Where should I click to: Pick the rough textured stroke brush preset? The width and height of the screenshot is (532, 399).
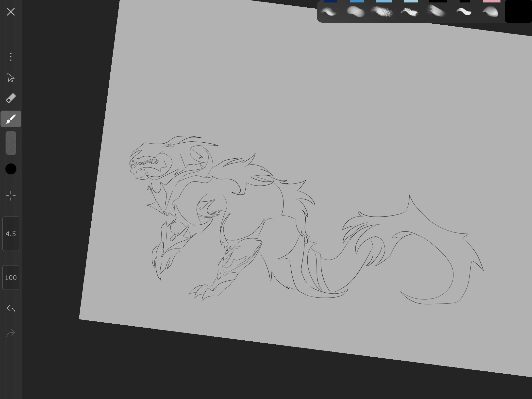pyautogui.click(x=409, y=12)
